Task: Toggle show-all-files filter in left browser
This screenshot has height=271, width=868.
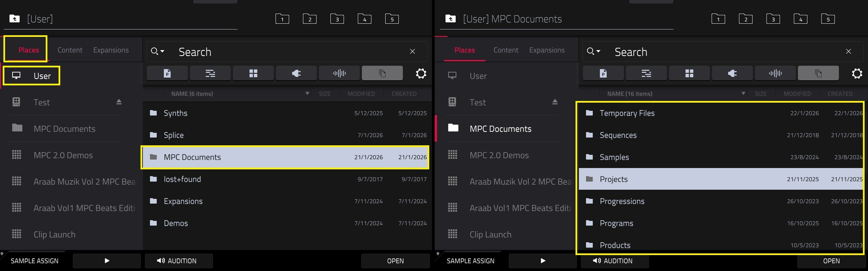Action: click(x=382, y=73)
